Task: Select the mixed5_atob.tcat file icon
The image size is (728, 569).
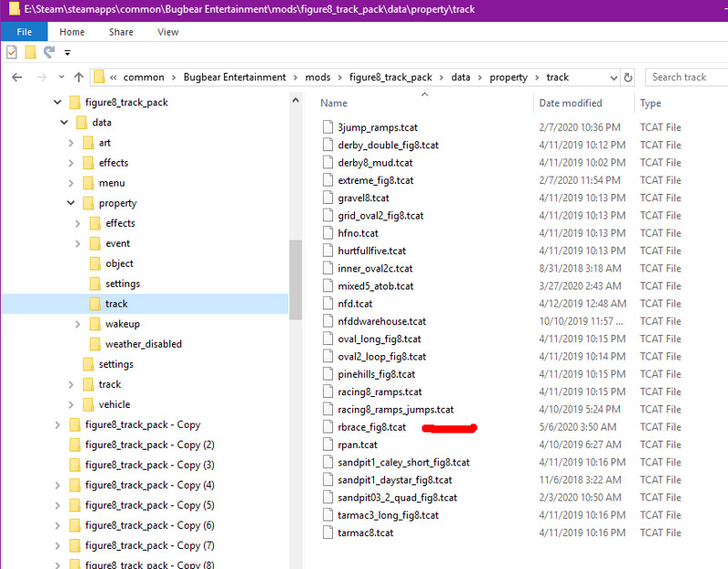Action: click(x=328, y=286)
